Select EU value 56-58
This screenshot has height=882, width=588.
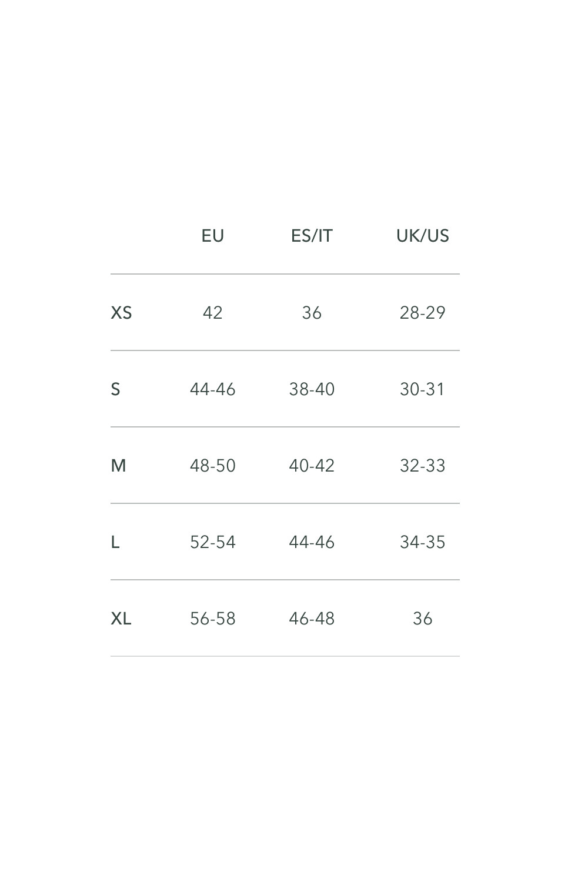[212, 618]
